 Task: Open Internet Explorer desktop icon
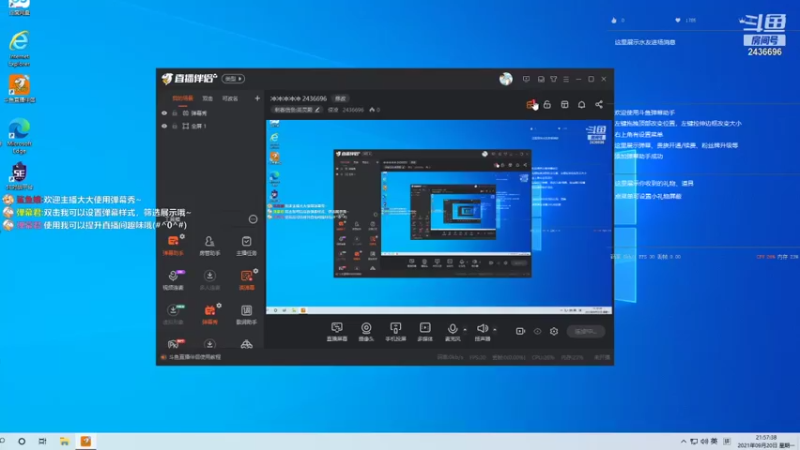pos(19,49)
